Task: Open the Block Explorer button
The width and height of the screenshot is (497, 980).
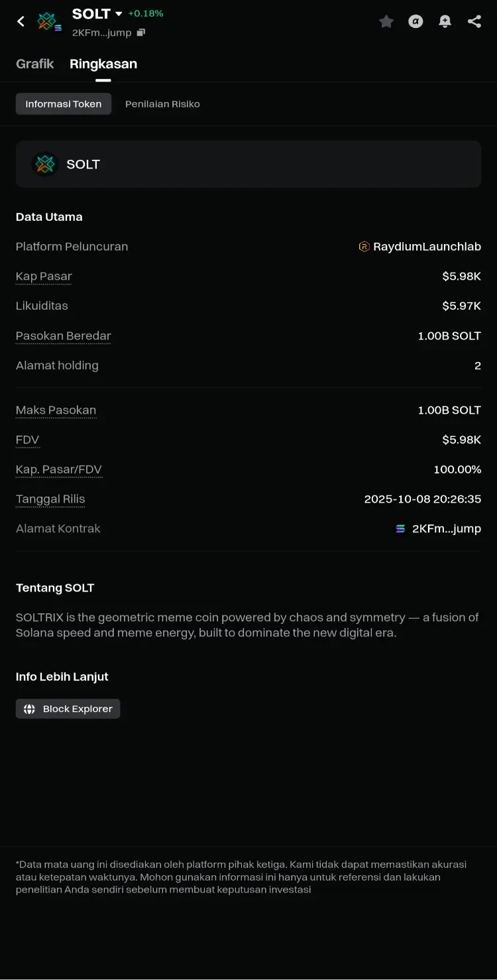Action: click(x=68, y=709)
